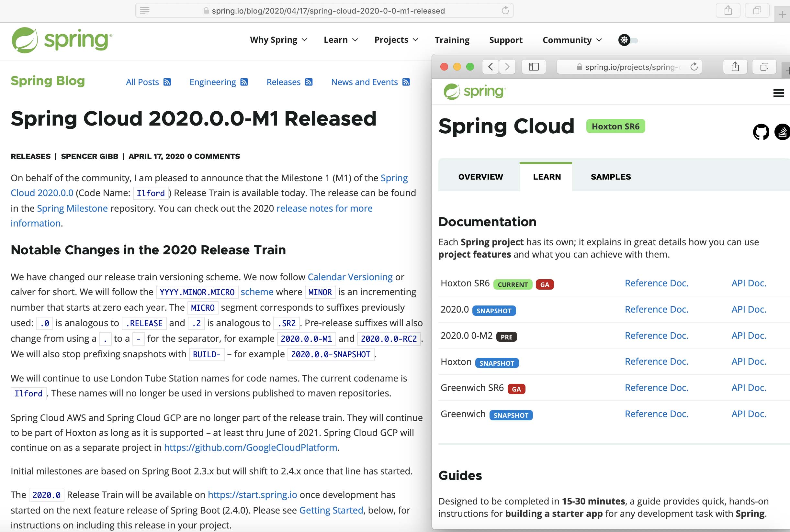Image resolution: width=790 pixels, height=532 pixels.
Task: Open Support in the top navigation
Action: [505, 40]
